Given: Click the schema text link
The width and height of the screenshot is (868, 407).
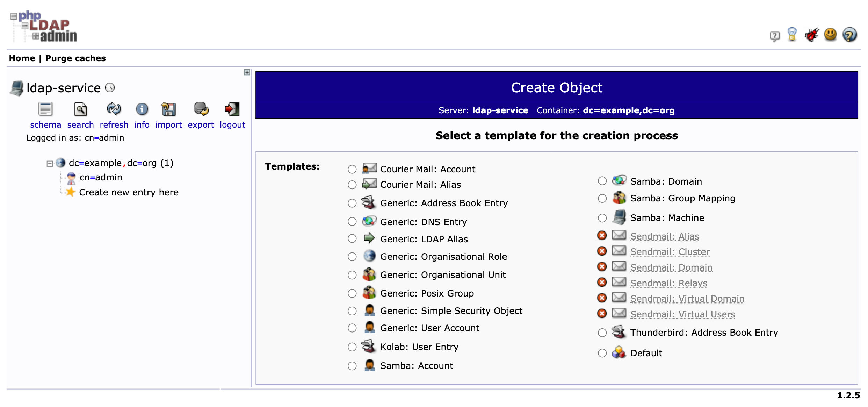Looking at the screenshot, I should [x=45, y=125].
